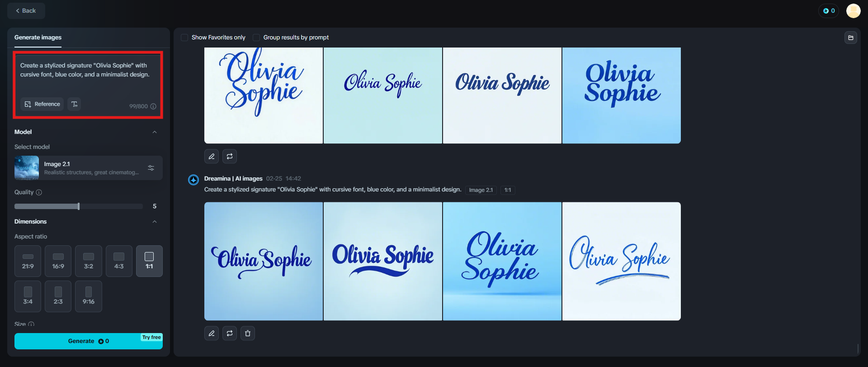The image size is (868, 367).
Task: Click the edit prompt pencil icon in lower result row
Action: tap(212, 334)
